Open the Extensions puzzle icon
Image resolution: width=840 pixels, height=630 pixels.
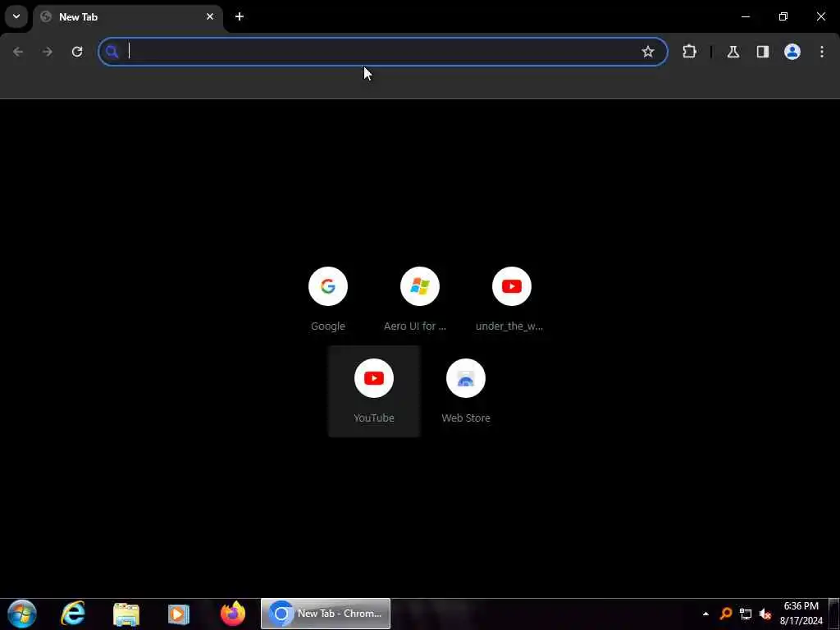click(x=689, y=52)
